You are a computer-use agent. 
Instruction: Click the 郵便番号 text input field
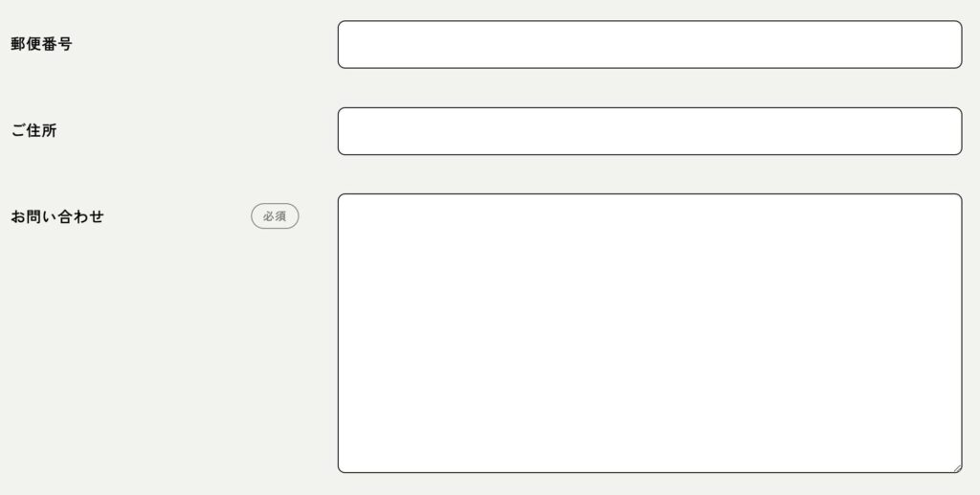click(x=650, y=44)
